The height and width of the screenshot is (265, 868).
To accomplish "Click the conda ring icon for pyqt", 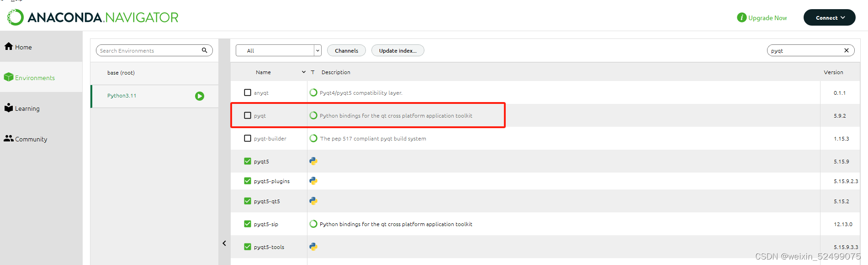I will point(313,115).
